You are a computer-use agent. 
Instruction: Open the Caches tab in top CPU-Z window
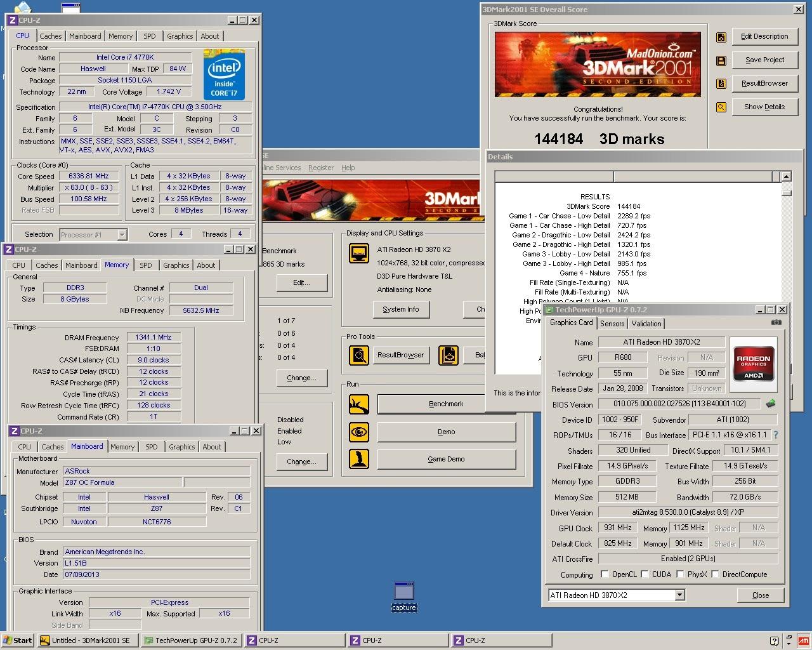[51, 36]
